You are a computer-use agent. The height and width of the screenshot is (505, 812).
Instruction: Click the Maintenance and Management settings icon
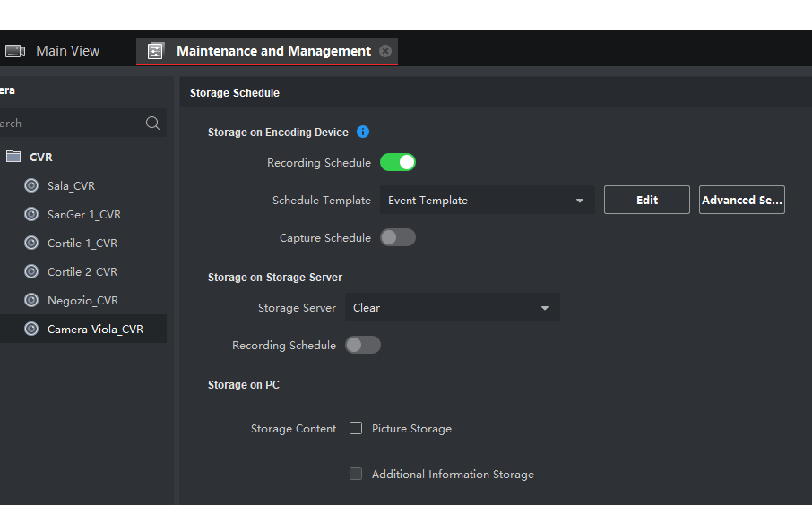click(x=155, y=51)
